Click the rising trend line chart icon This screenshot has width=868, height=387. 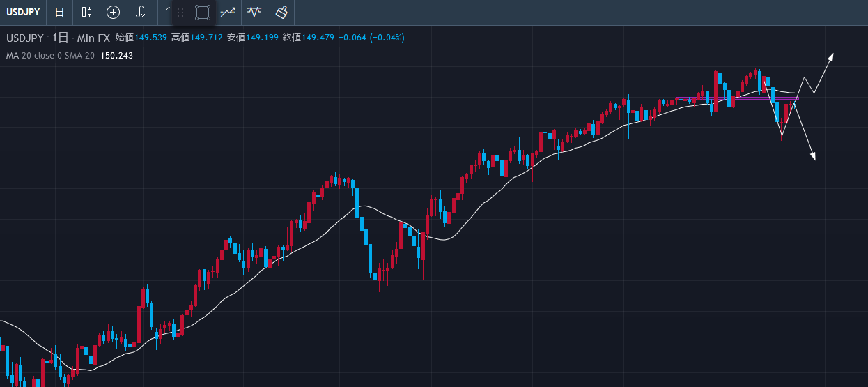point(228,12)
